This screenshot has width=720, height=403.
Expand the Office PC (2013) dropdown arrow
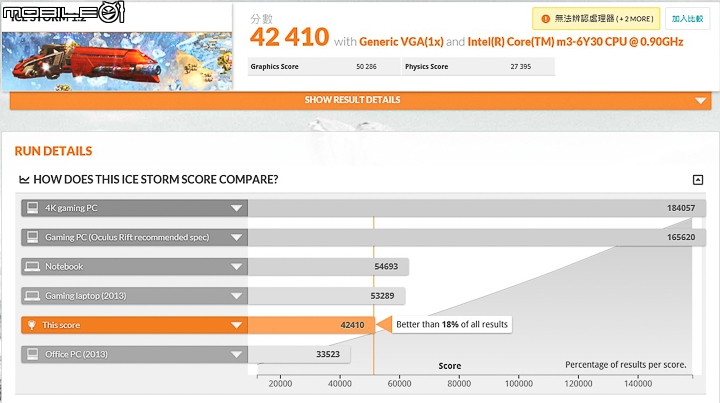tap(236, 354)
